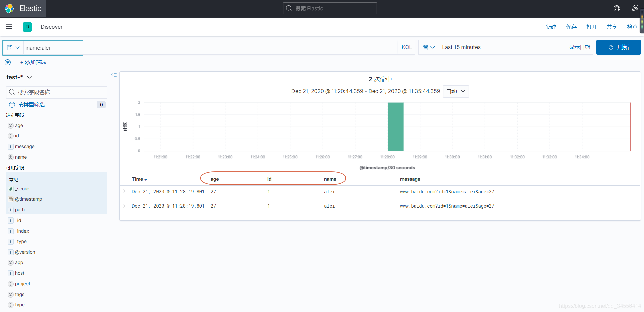
Task: Click 显示日期 link
Action: [x=579, y=47]
